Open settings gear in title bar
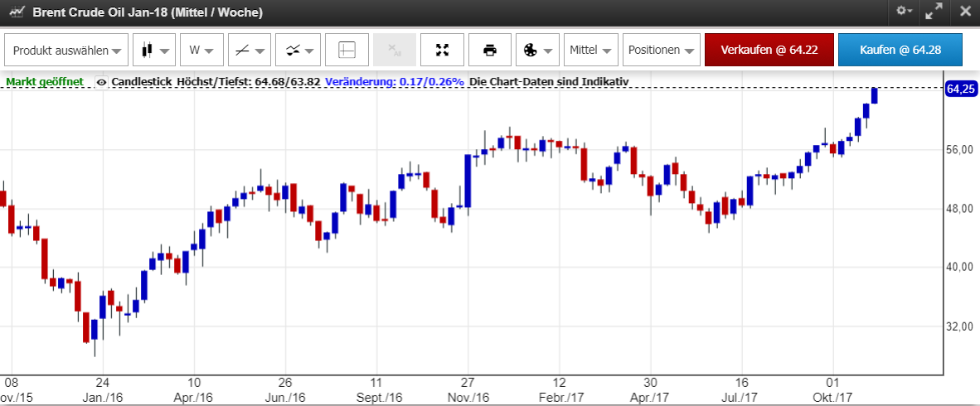The height and width of the screenshot is (406, 980). pos(905,12)
